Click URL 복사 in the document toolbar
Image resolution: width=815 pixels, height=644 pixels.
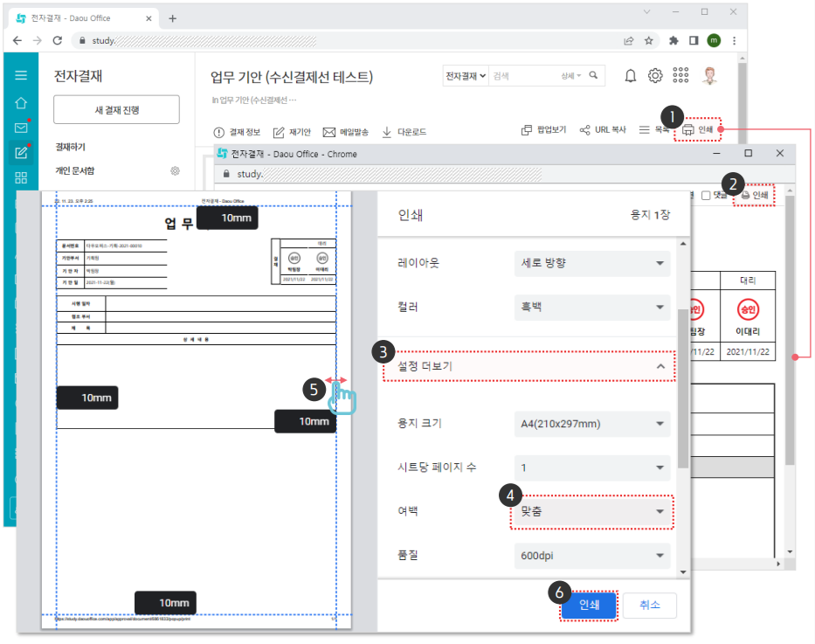603,129
